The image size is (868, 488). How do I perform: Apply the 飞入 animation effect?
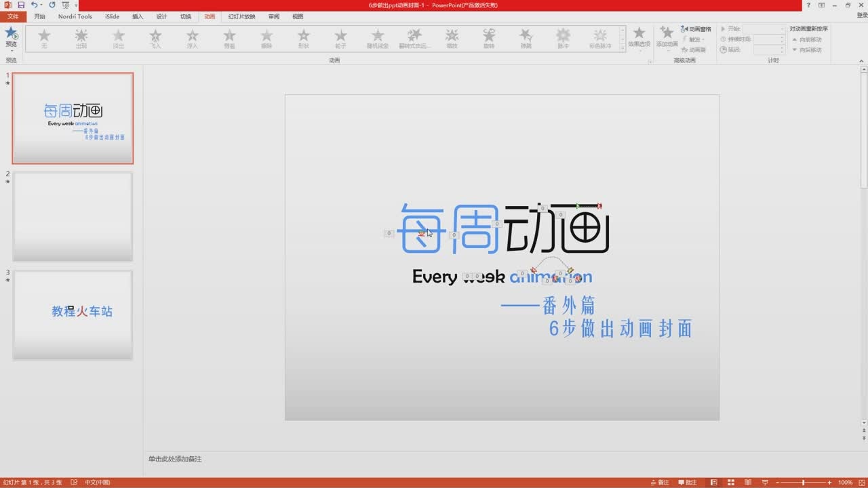155,39
